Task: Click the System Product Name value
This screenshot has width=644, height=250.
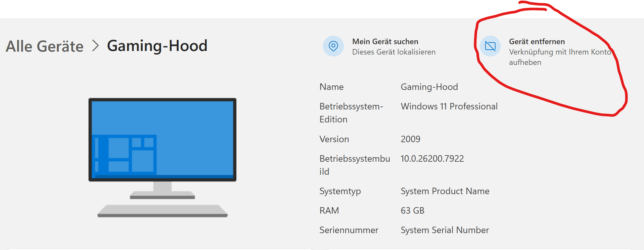Action: (445, 191)
